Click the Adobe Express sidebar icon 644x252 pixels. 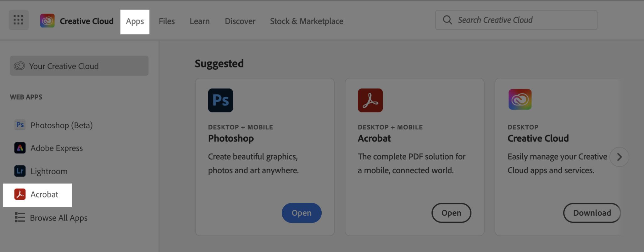point(20,148)
